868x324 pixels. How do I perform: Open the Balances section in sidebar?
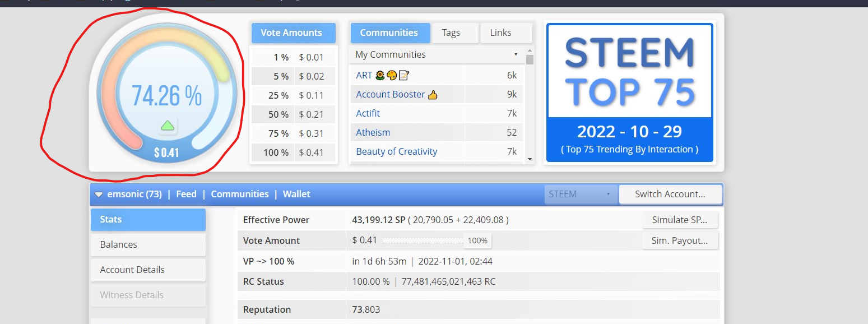point(148,244)
